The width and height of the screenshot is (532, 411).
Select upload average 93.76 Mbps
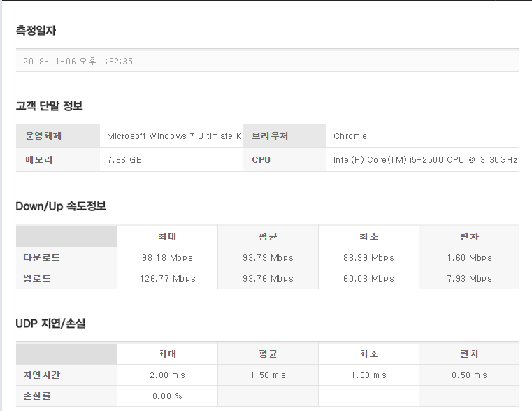(268, 279)
